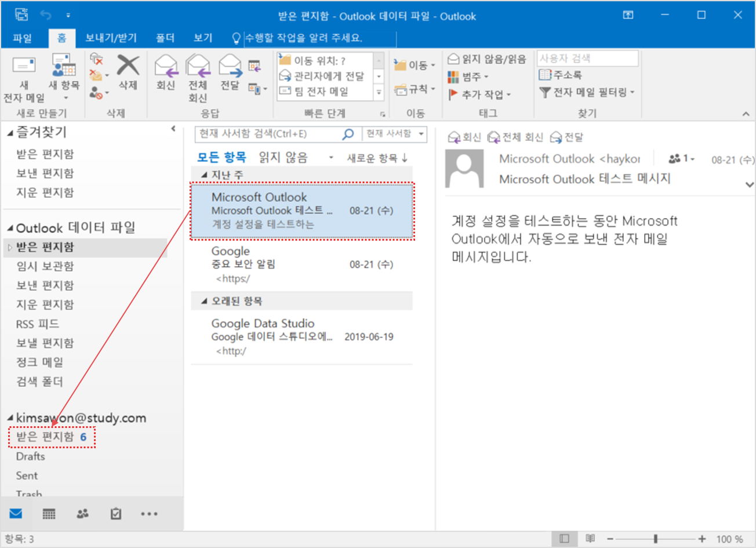The width and height of the screenshot is (756, 548).
Task: Toggle Unread/Read (읽지 않음/읽음) status
Action: (487, 59)
